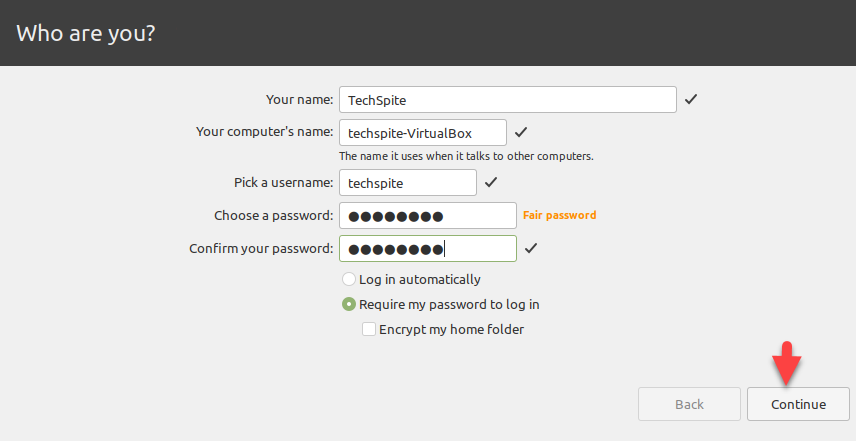856x441 pixels.
Task: Edit the Pick a username field
Action: click(x=407, y=183)
